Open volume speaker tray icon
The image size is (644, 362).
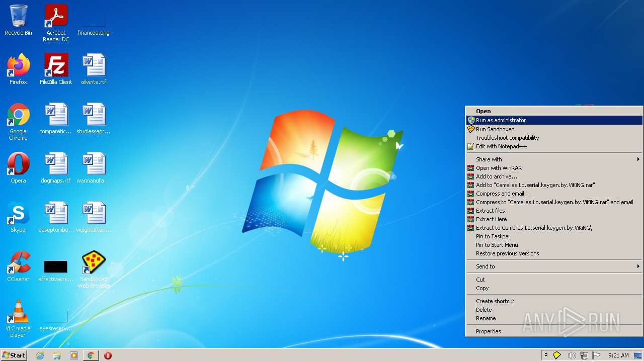point(572,355)
